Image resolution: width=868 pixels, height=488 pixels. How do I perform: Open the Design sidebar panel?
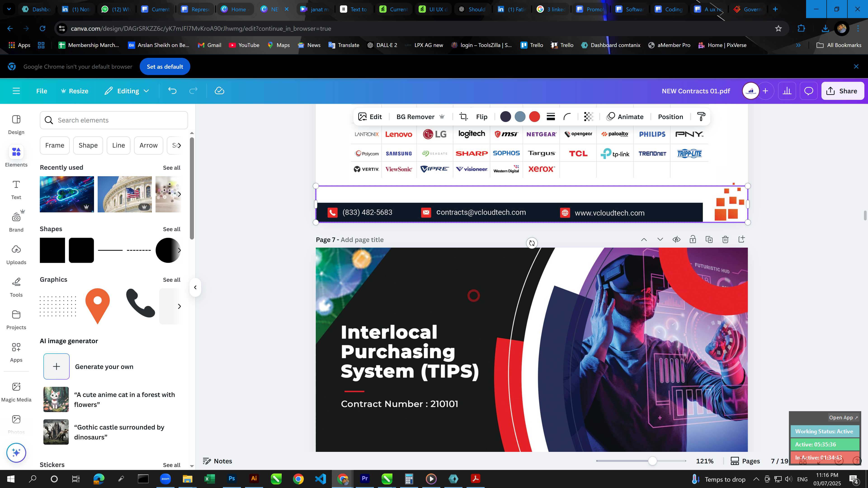click(x=16, y=125)
